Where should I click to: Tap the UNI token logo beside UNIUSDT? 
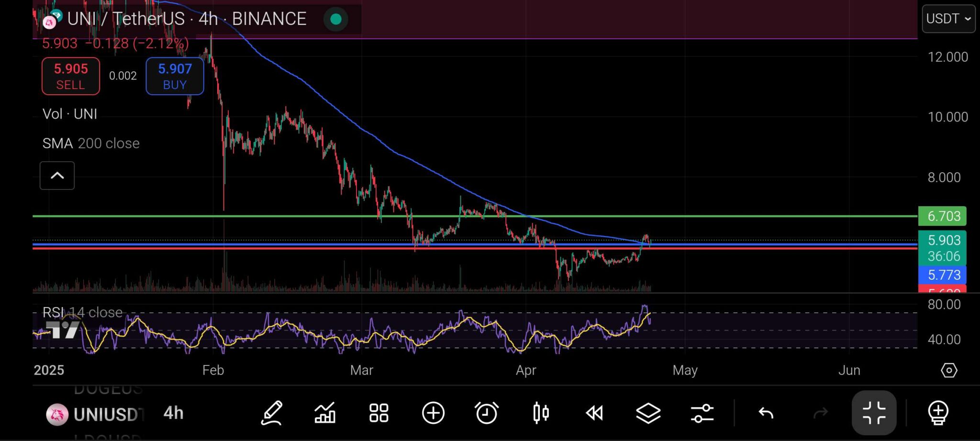[57, 414]
